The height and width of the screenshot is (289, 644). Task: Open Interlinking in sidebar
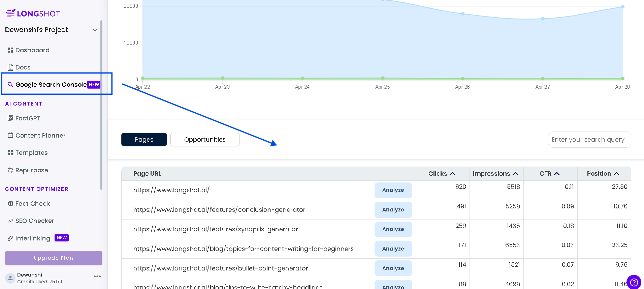click(33, 238)
